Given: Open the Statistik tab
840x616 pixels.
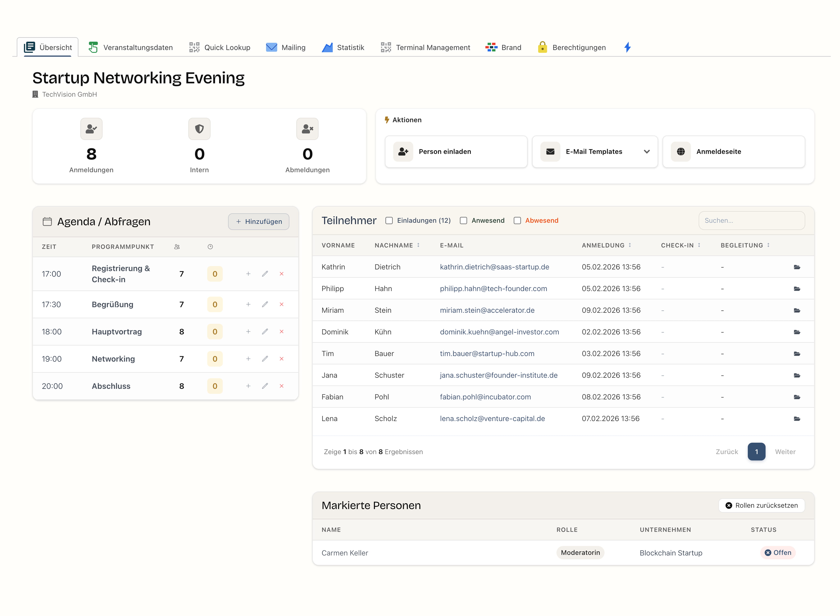Looking at the screenshot, I should [343, 47].
